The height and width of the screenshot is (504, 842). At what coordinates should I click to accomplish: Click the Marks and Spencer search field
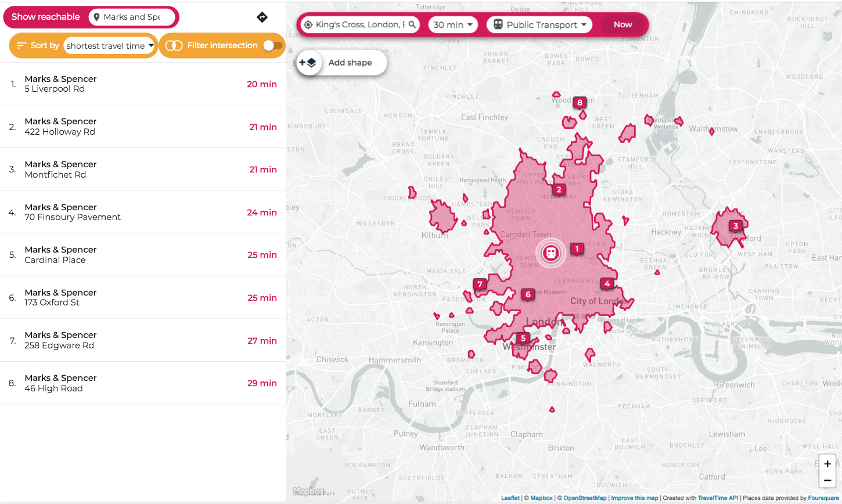(132, 17)
